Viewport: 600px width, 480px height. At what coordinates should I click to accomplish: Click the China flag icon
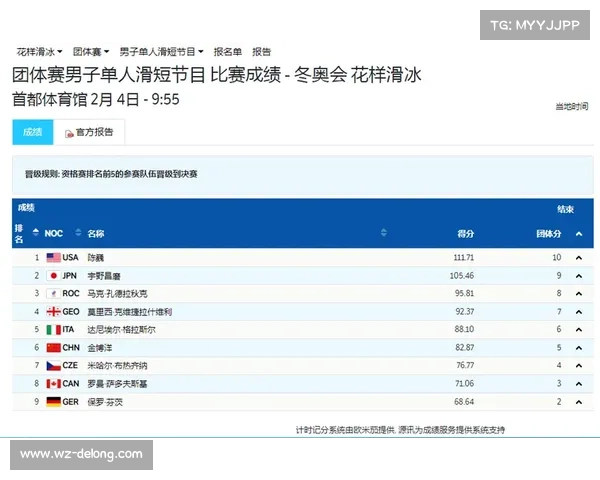(54, 348)
